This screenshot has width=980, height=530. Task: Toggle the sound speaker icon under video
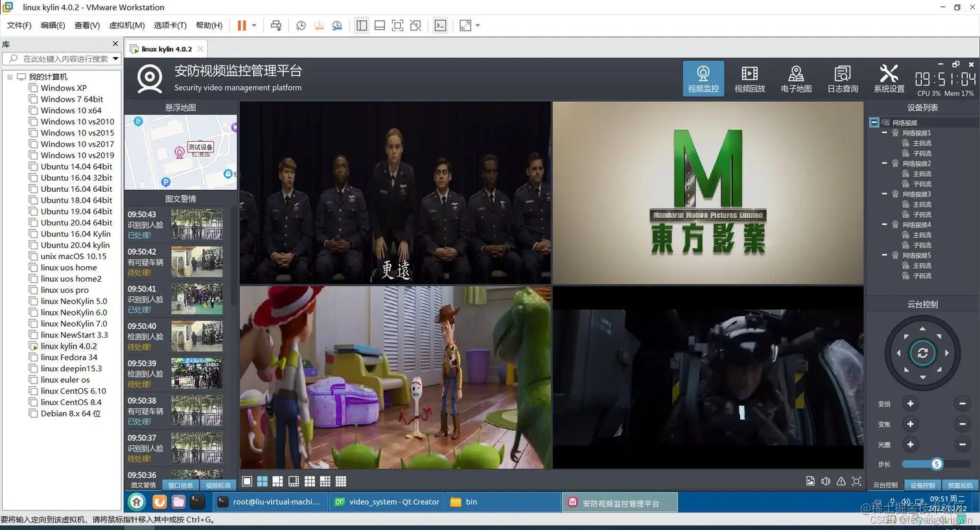826,481
